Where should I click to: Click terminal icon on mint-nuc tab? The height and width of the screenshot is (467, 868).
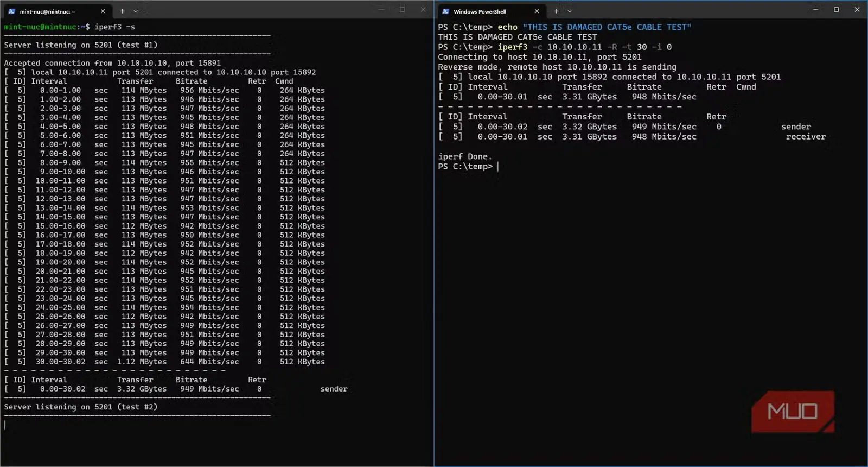click(12, 11)
